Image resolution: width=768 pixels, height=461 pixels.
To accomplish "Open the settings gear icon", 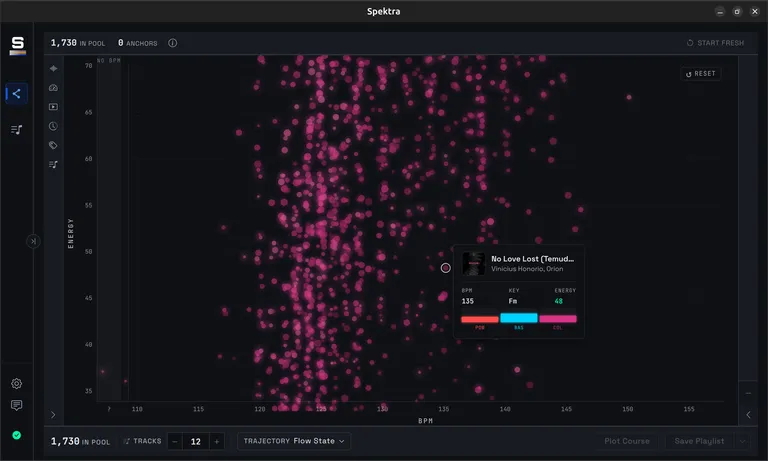I will click(x=16, y=384).
